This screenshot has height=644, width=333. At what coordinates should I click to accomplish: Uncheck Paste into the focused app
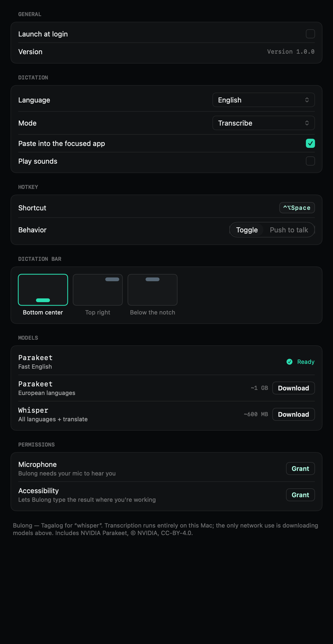pyautogui.click(x=310, y=143)
